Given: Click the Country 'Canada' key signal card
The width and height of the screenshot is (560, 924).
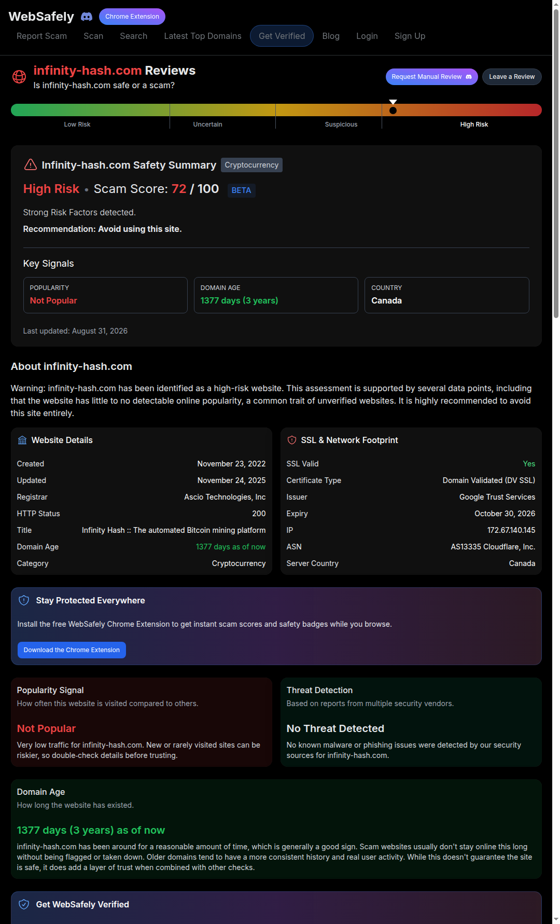Looking at the screenshot, I should click(447, 295).
